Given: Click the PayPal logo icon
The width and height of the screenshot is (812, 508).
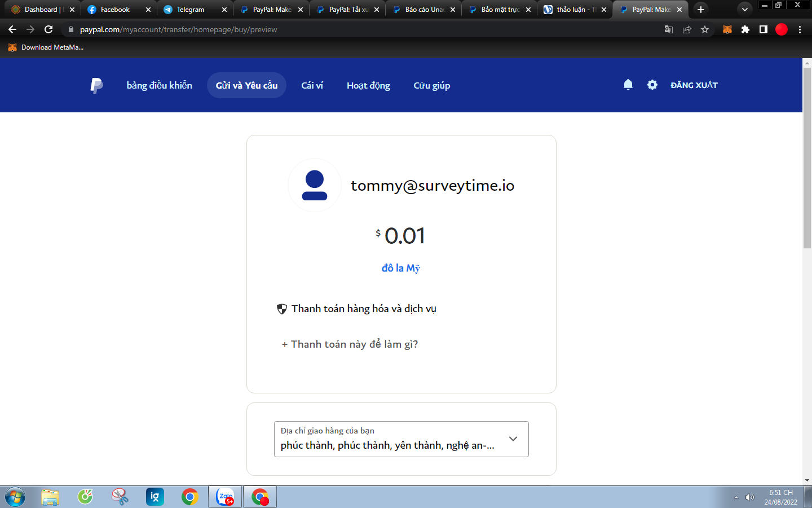Looking at the screenshot, I should point(97,85).
